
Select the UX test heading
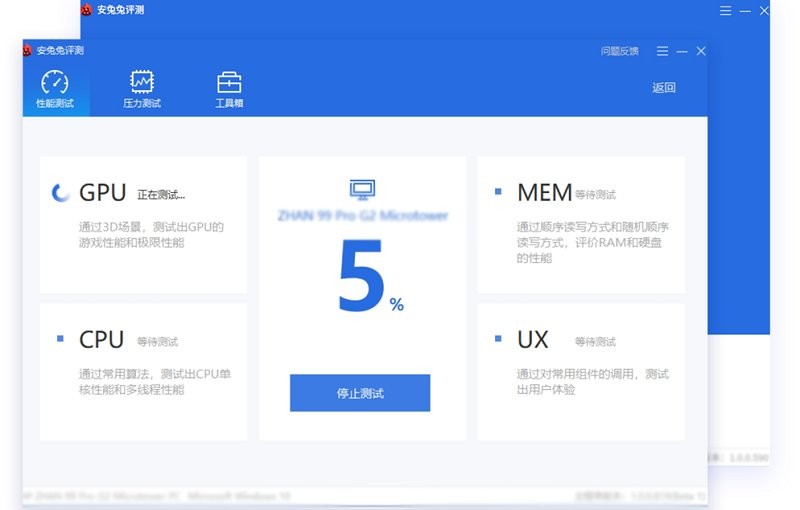[x=533, y=340]
